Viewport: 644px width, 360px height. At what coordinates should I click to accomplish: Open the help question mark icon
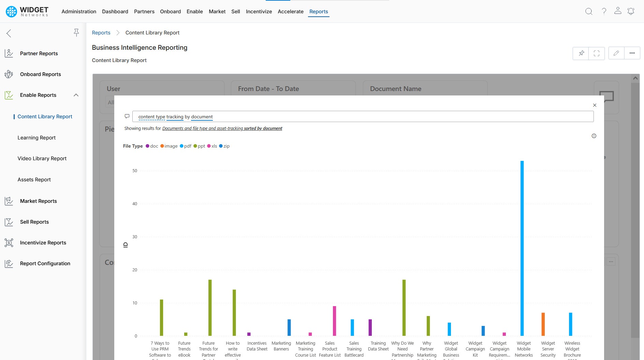click(604, 11)
